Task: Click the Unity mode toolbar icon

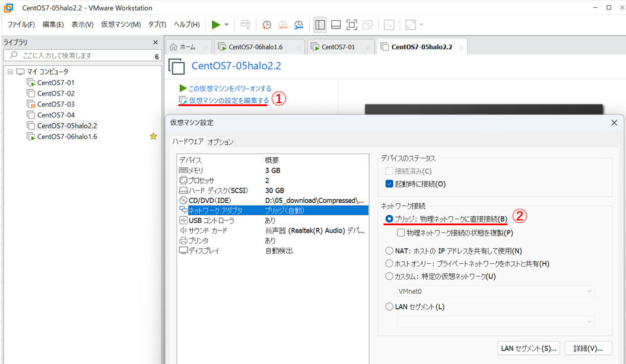Action: tap(367, 25)
